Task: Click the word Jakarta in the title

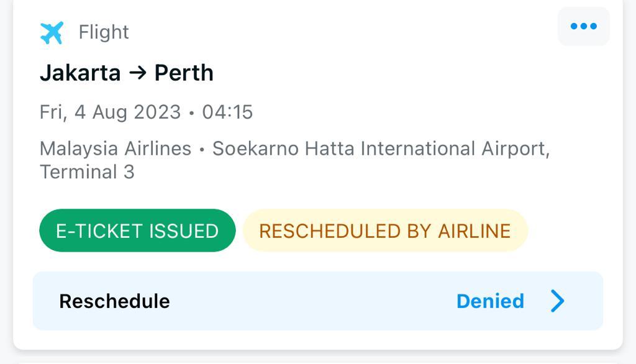Action: 80,73
